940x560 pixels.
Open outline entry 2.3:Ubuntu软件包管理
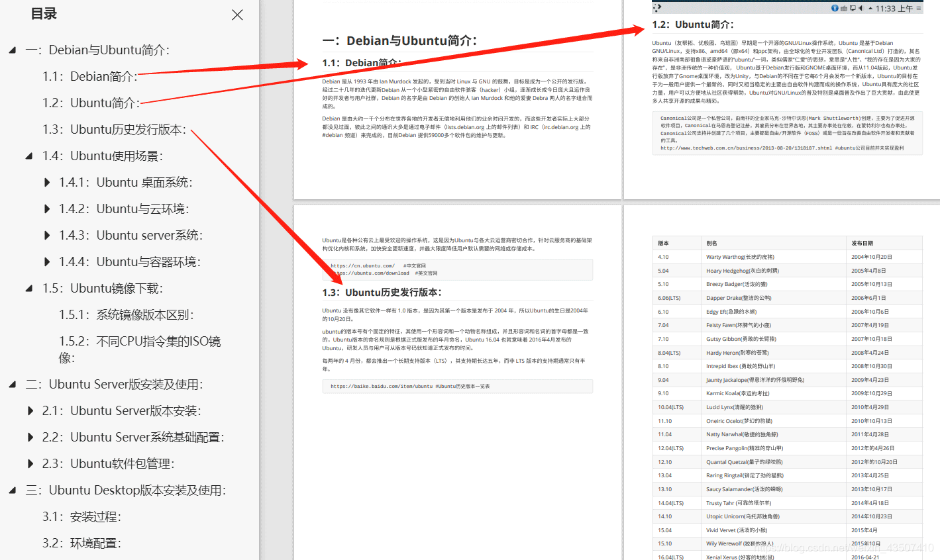pos(109,464)
